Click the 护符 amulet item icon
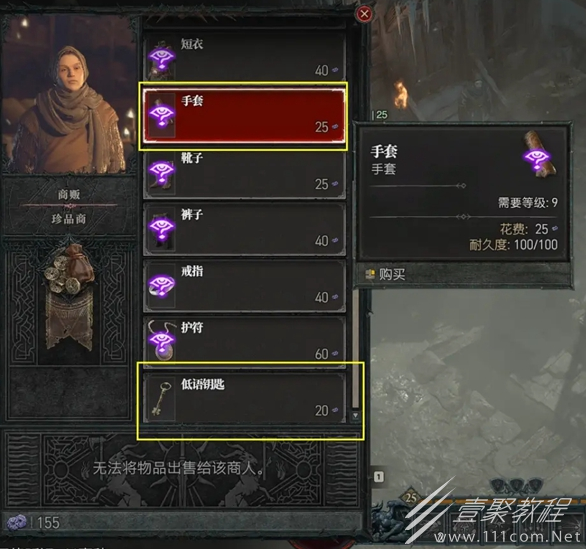 [x=161, y=341]
